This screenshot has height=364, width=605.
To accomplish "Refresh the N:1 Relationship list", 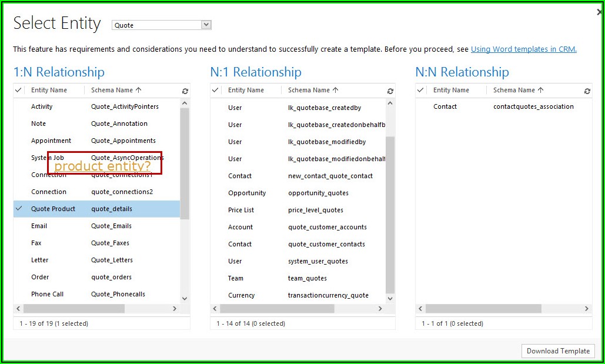I will click(x=390, y=91).
